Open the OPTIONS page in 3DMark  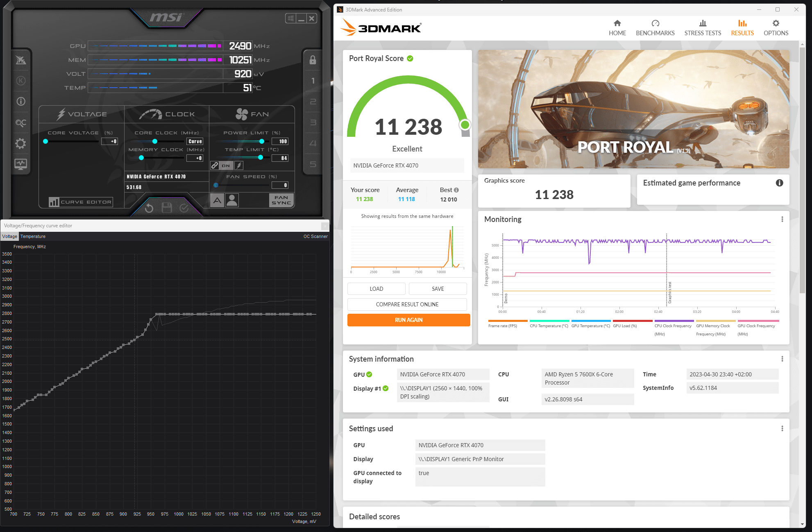tap(776, 28)
